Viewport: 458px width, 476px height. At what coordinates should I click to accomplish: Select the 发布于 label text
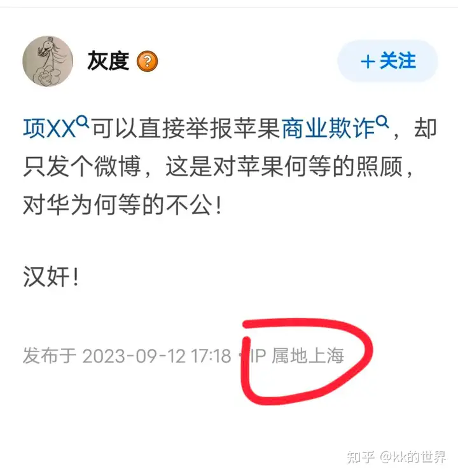pos(49,356)
